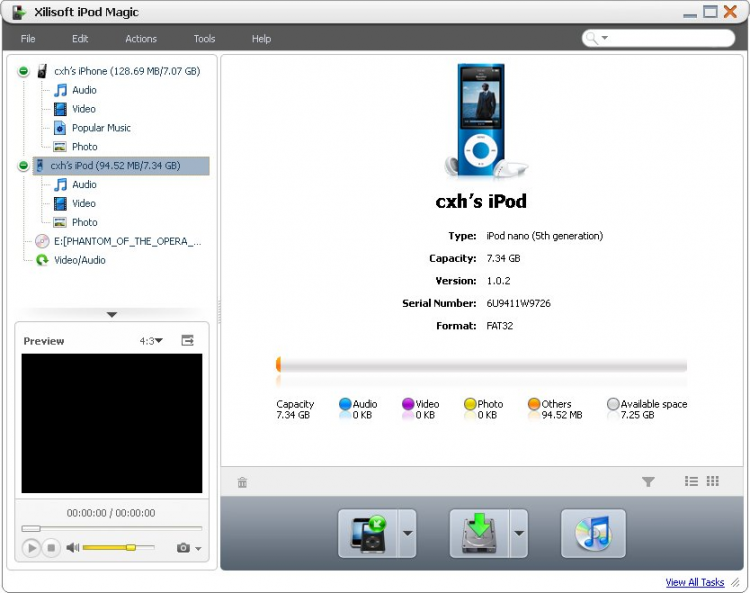The image size is (750, 593).
Task: Open the Popular Music playlist
Action: tap(101, 128)
